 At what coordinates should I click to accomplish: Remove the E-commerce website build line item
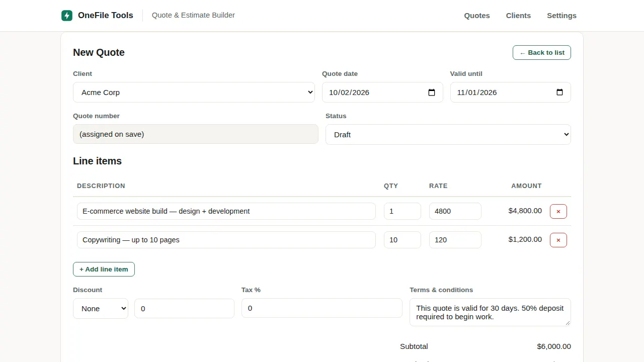[558, 211]
